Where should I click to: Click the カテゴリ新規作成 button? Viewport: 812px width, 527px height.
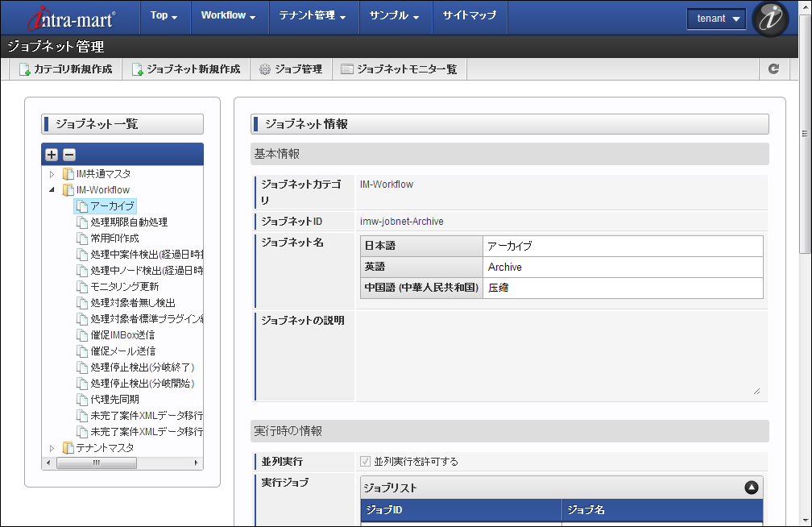[x=65, y=69]
